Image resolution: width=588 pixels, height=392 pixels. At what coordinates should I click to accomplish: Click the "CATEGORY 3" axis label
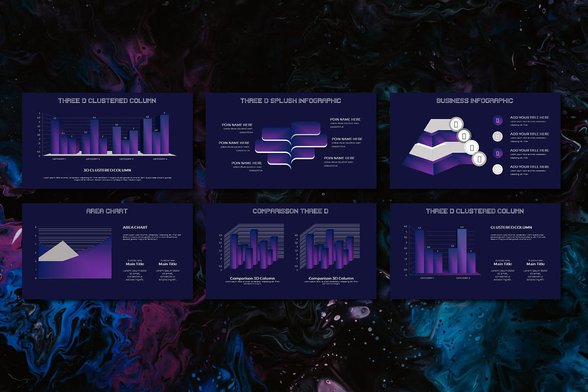pyautogui.click(x=126, y=159)
